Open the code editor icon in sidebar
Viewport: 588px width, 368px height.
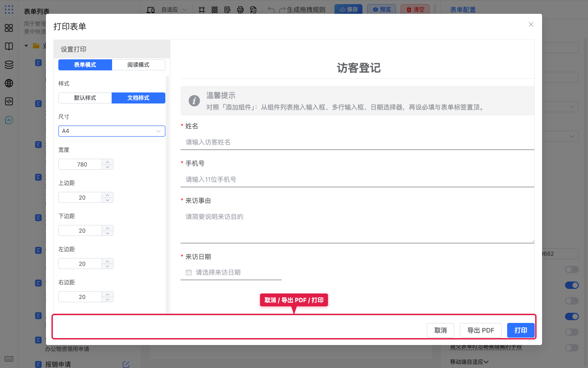[9, 102]
